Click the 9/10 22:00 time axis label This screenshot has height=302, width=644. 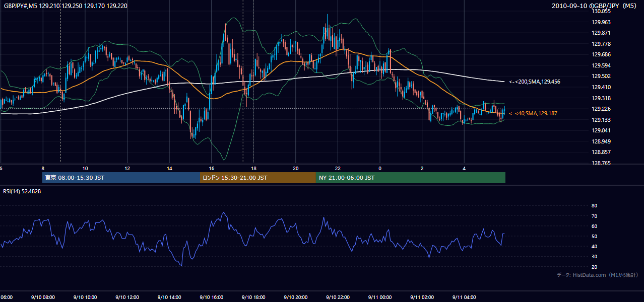(338, 297)
